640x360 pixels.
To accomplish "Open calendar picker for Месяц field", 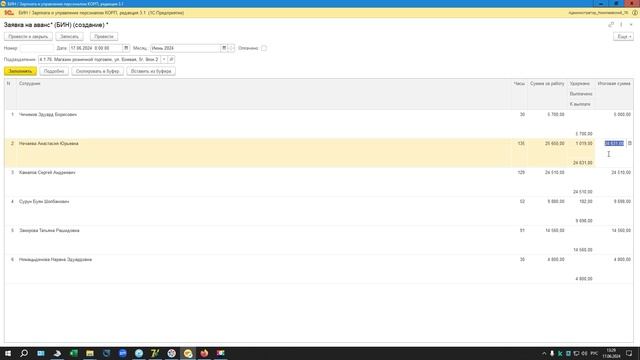I will point(224,48).
